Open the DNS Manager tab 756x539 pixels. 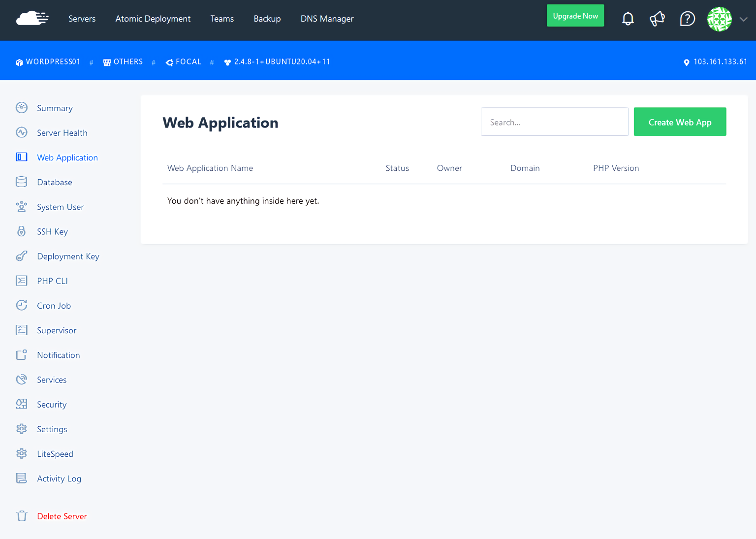327,19
